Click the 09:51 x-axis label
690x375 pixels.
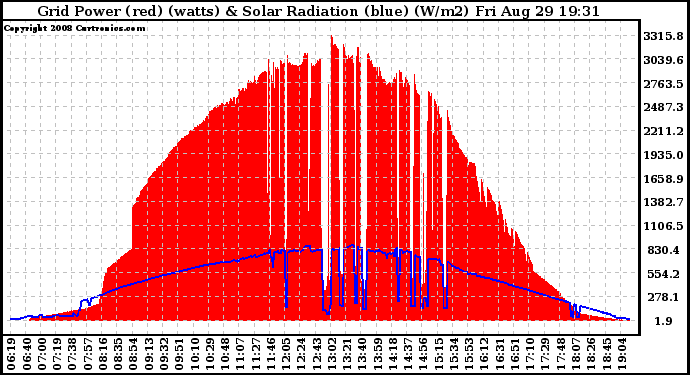[180, 354]
